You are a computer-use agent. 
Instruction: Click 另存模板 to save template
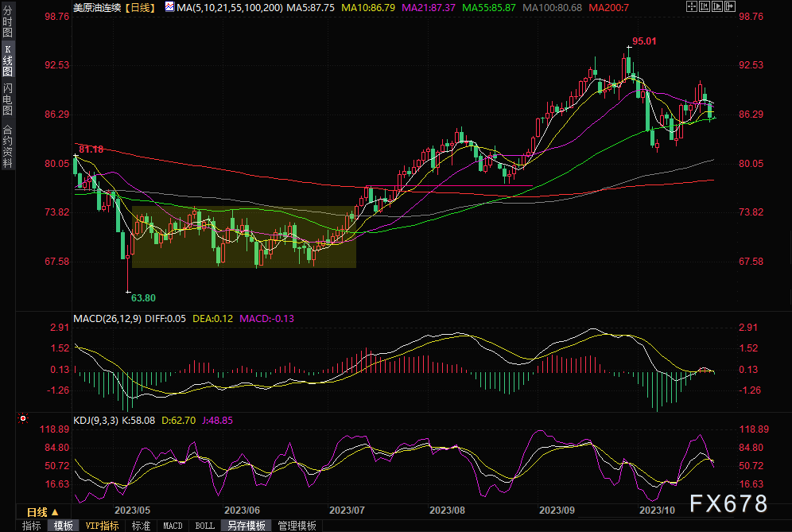(246, 526)
